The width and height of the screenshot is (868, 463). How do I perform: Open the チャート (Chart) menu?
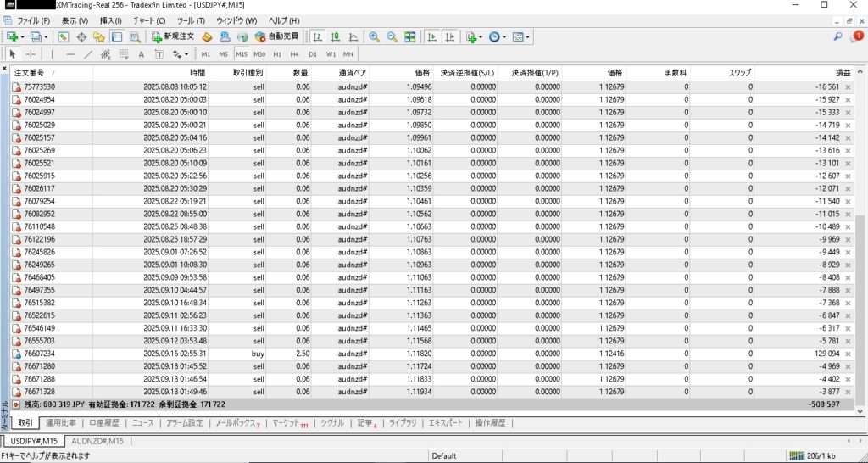click(x=149, y=20)
